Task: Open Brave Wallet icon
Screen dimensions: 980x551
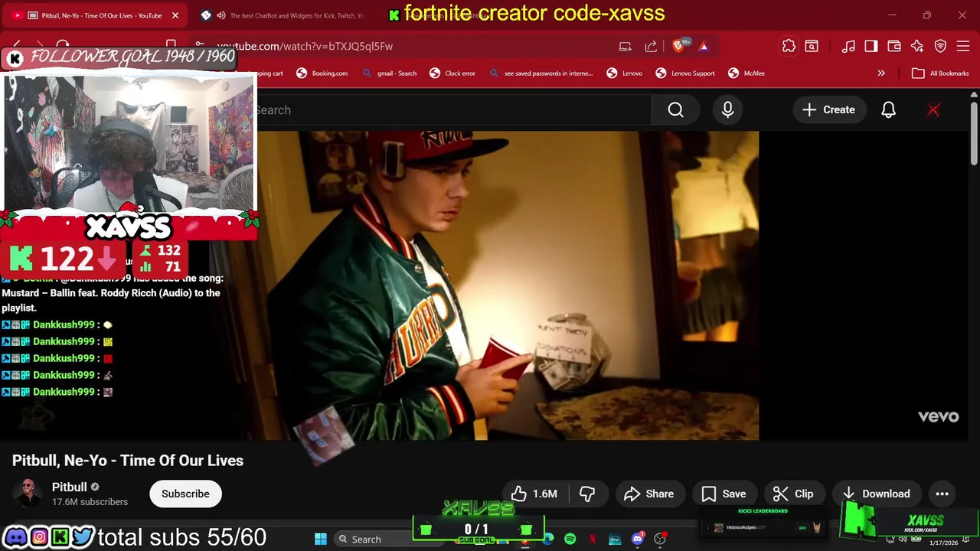Action: [894, 46]
